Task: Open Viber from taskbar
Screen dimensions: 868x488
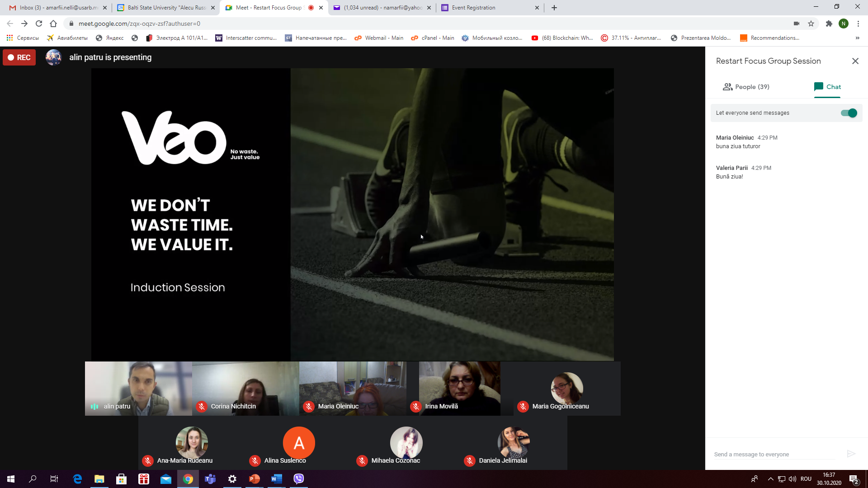Action: [x=299, y=479]
